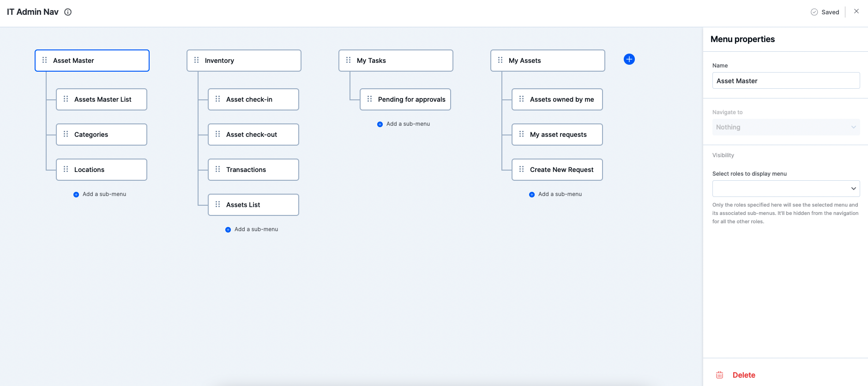
Task: Select the Assets owned by me sub-menu
Action: (557, 99)
